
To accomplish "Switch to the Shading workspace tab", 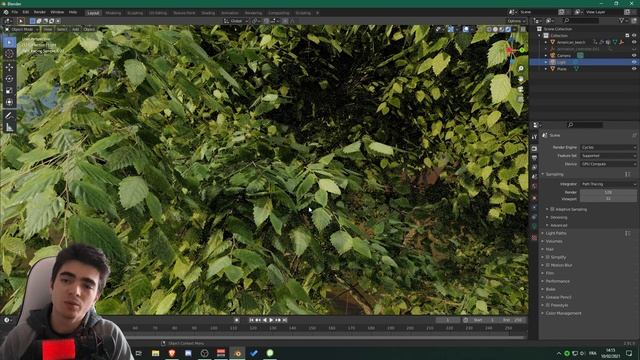I will coord(208,13).
